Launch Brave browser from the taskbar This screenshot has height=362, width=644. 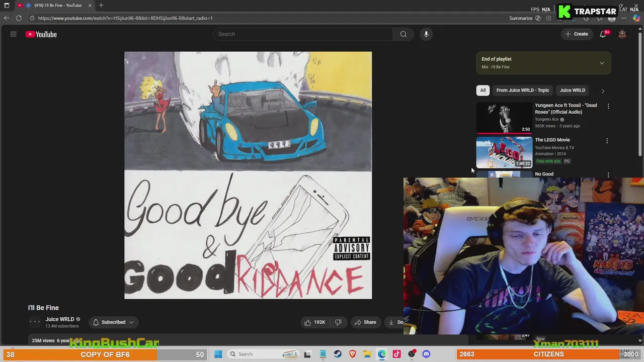pyautogui.click(x=352, y=354)
